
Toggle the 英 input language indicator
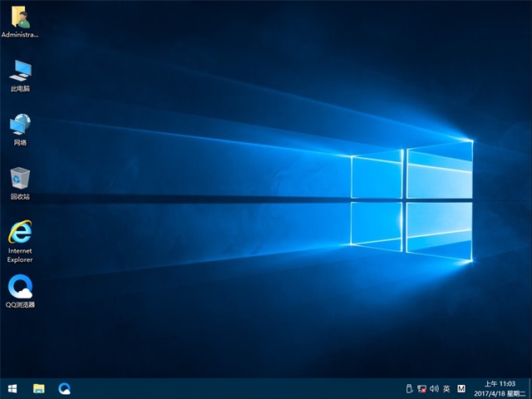pos(446,388)
